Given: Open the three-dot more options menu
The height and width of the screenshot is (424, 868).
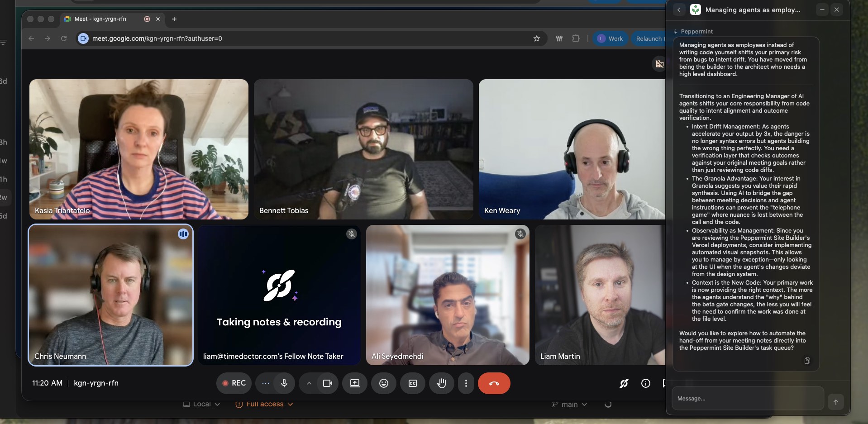Looking at the screenshot, I should pos(466,383).
